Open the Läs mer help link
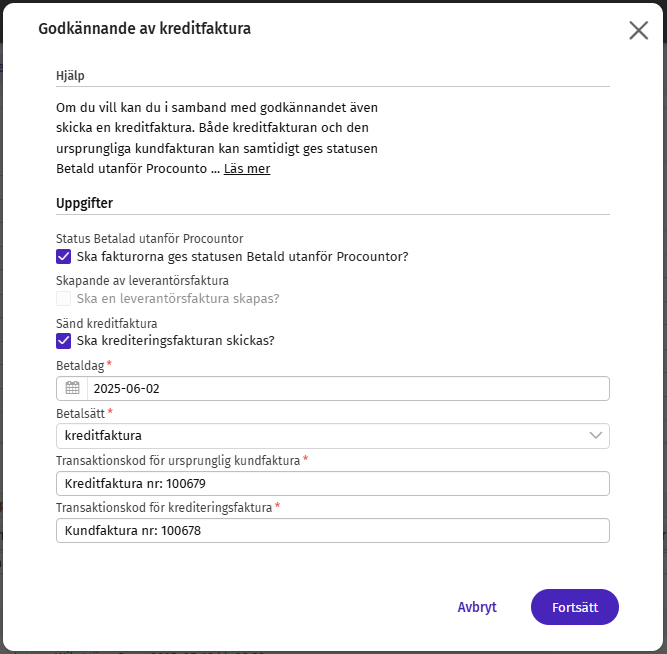The height and width of the screenshot is (654, 667). 247,168
